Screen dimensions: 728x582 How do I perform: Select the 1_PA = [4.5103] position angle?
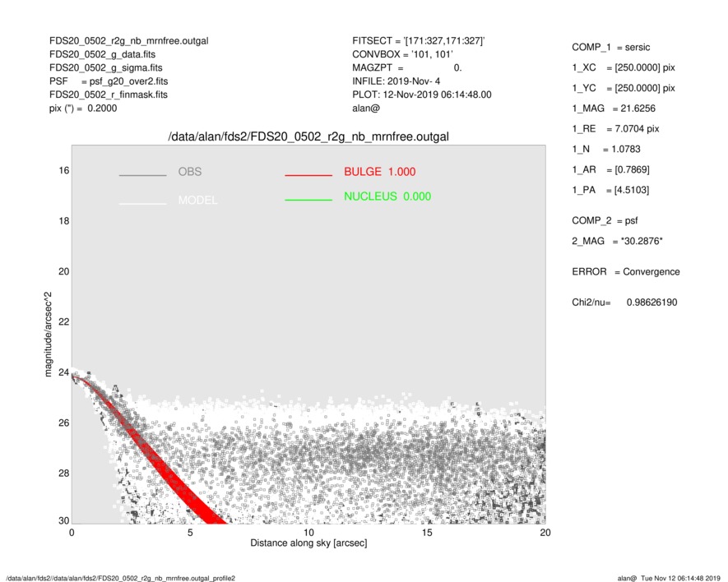(610, 190)
